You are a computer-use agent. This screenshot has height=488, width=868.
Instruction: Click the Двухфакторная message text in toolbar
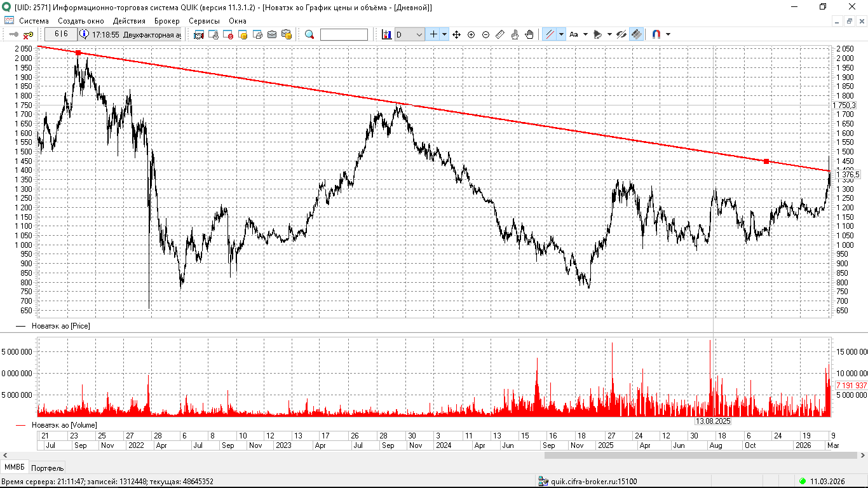tap(151, 34)
